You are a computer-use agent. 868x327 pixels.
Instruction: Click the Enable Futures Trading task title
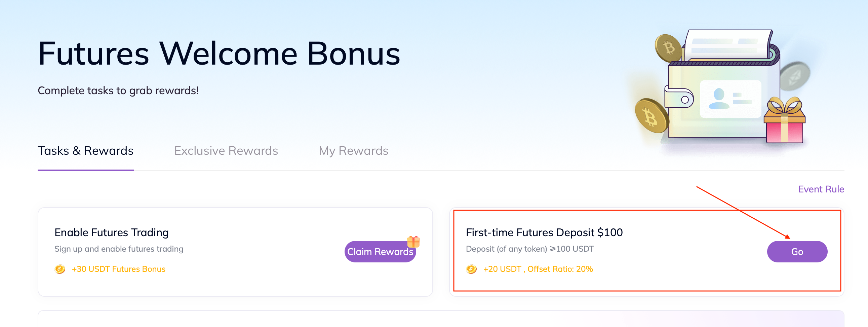pos(112,232)
